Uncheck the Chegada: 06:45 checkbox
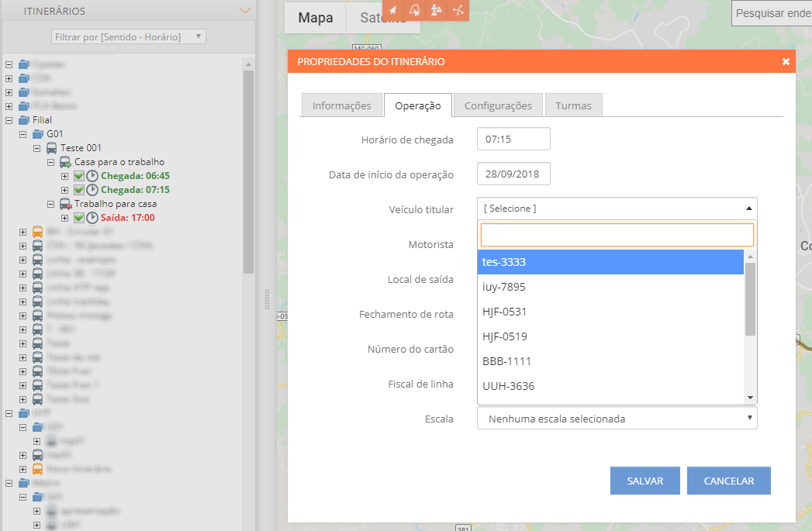 point(78,176)
